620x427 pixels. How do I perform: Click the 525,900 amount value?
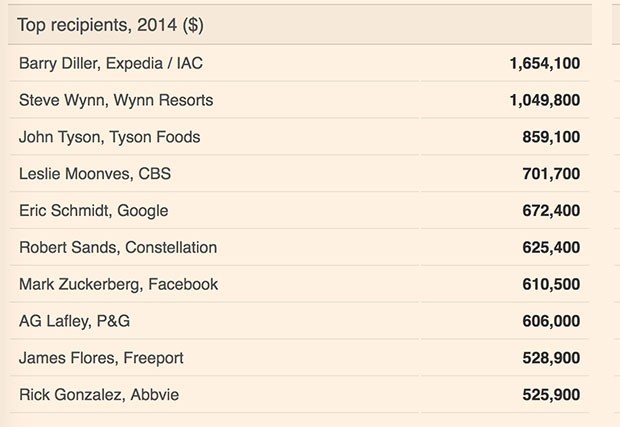click(x=551, y=395)
